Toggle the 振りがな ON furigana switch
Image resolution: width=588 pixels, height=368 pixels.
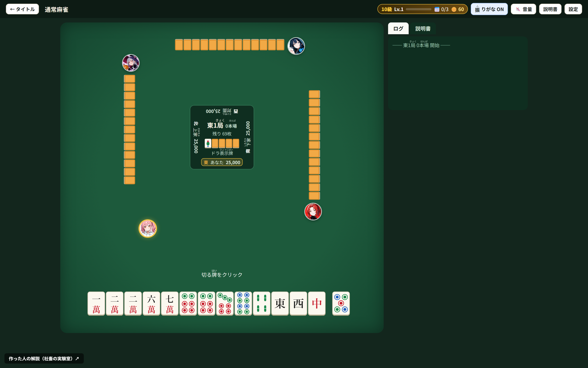(x=489, y=9)
